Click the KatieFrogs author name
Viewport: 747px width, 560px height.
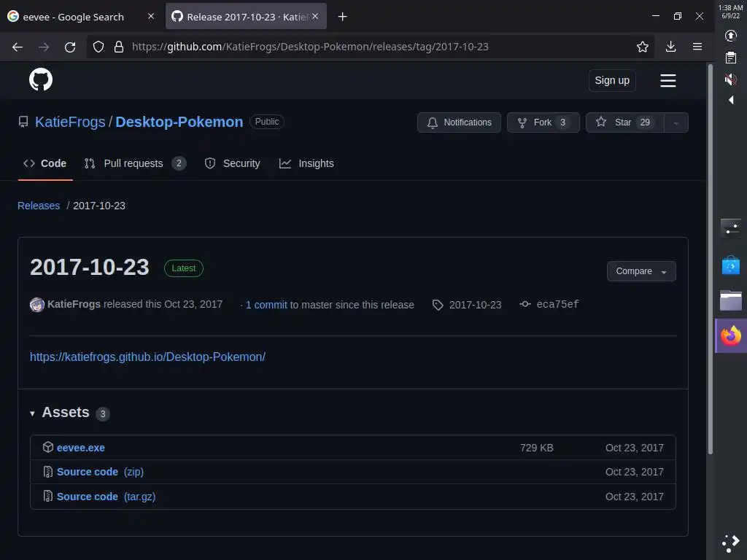pyautogui.click(x=74, y=304)
